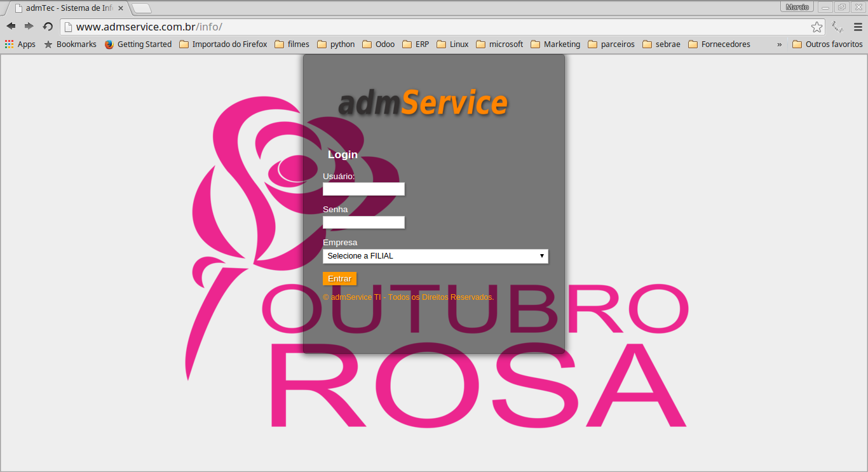Image resolution: width=868 pixels, height=472 pixels.
Task: Click into the Senha password field
Action: (363, 222)
